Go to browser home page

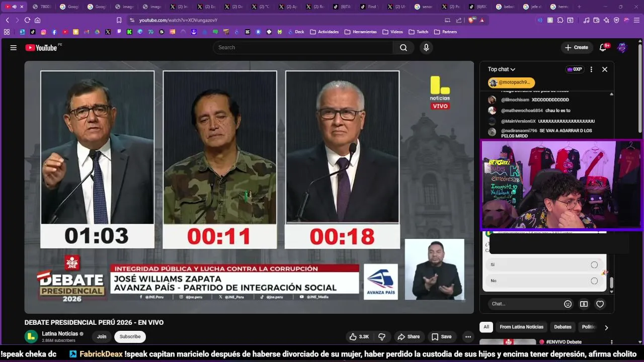tap(37, 20)
